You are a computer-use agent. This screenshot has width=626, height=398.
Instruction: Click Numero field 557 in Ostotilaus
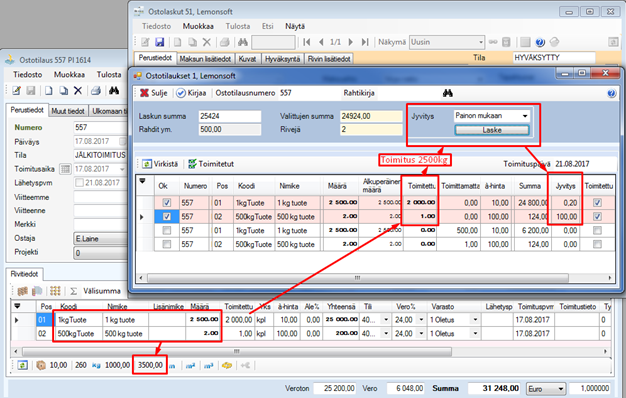[x=100, y=128]
